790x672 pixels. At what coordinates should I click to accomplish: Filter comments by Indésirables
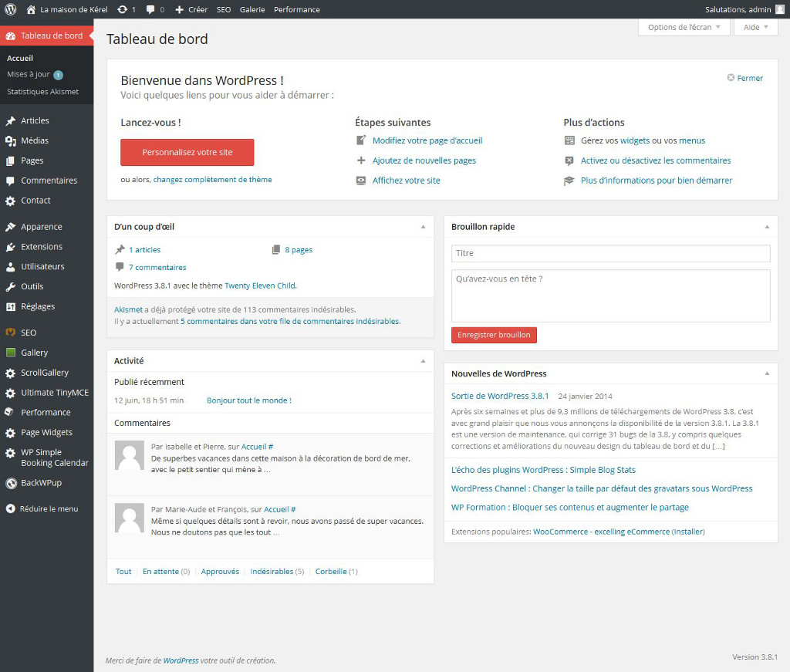(x=272, y=571)
